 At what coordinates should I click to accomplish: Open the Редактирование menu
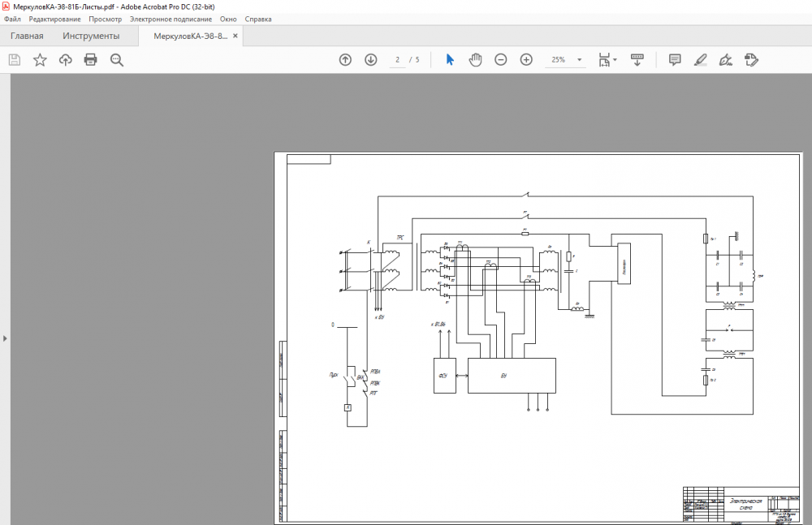point(54,19)
